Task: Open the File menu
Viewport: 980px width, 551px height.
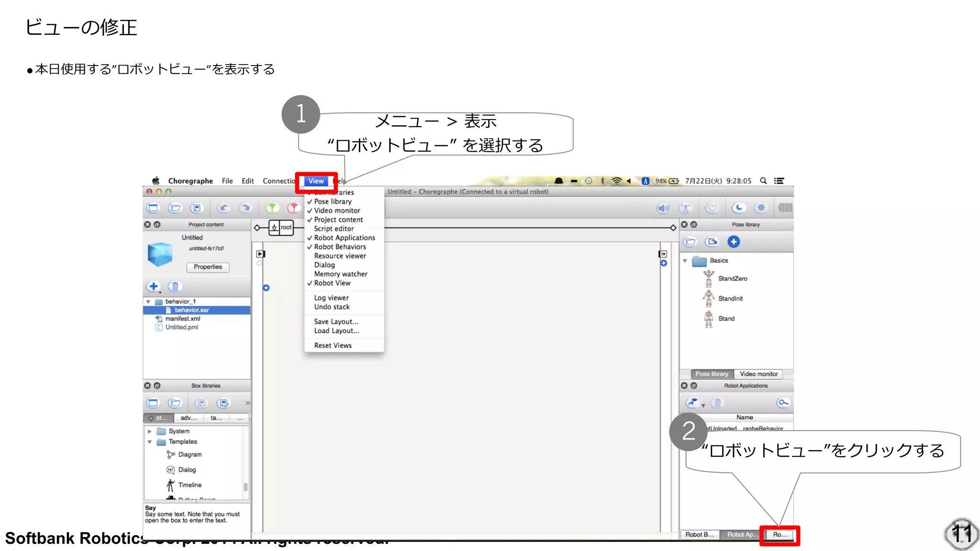Action: 227,181
